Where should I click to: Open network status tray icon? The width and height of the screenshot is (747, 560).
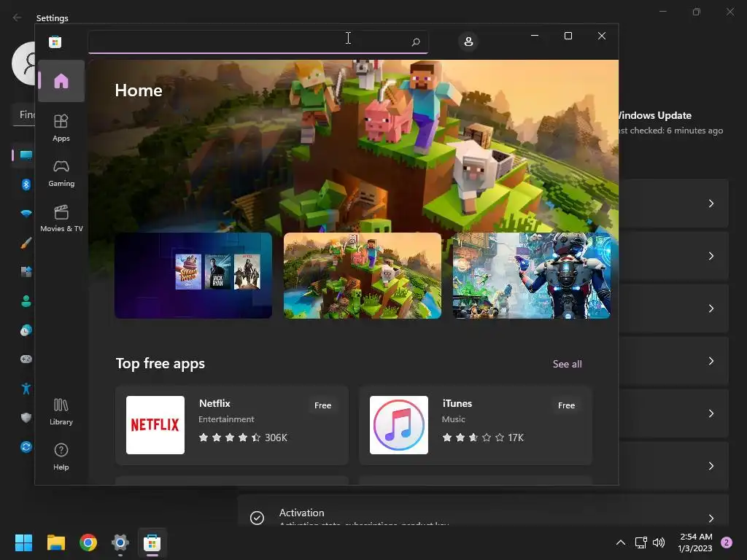coord(640,542)
